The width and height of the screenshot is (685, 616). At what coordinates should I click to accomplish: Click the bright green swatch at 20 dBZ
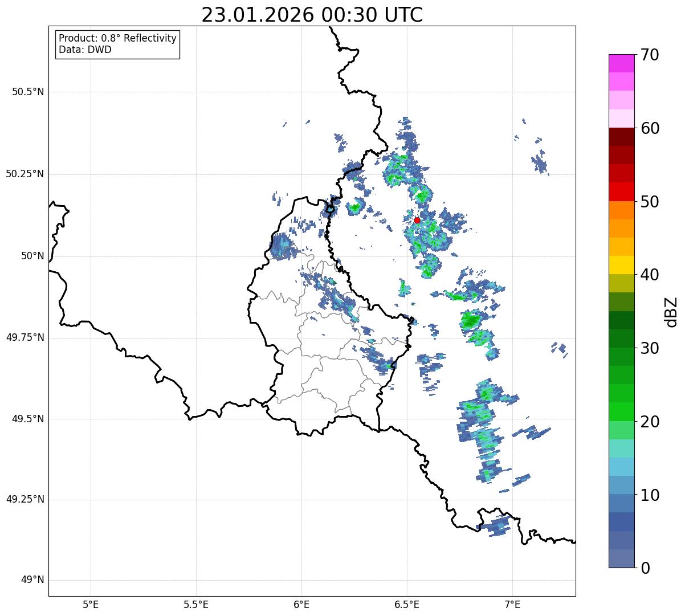[x=621, y=411]
